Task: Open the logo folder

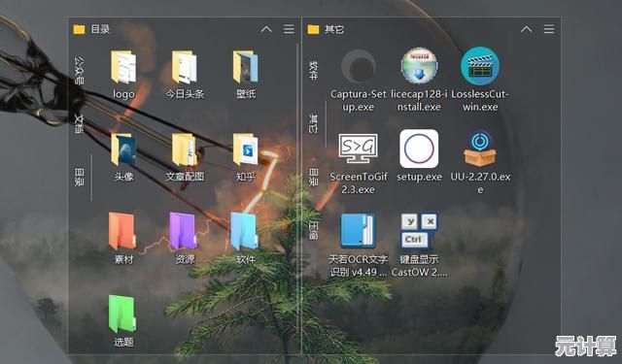Action: click(x=123, y=75)
